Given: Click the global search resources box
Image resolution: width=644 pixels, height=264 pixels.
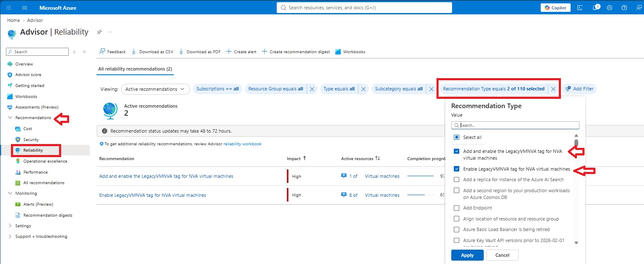Looking at the screenshot, I should [364, 8].
